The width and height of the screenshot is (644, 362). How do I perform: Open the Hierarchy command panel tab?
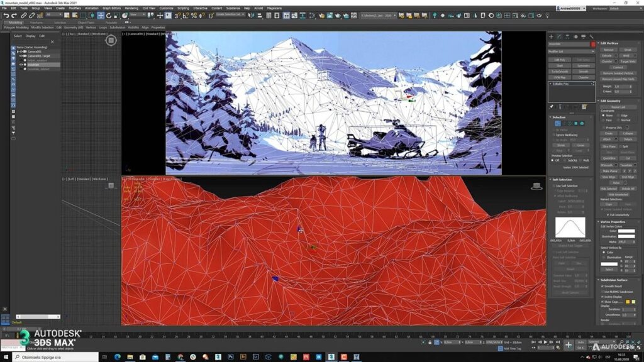567,36
